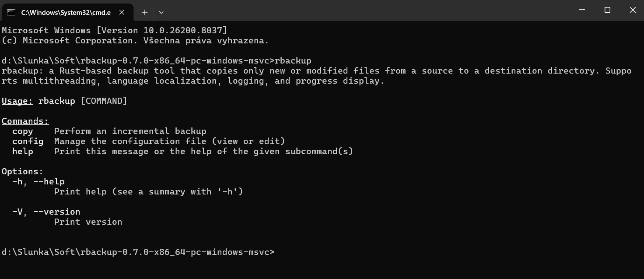Click the '[COMMAND]' placeholder text

coord(104,101)
